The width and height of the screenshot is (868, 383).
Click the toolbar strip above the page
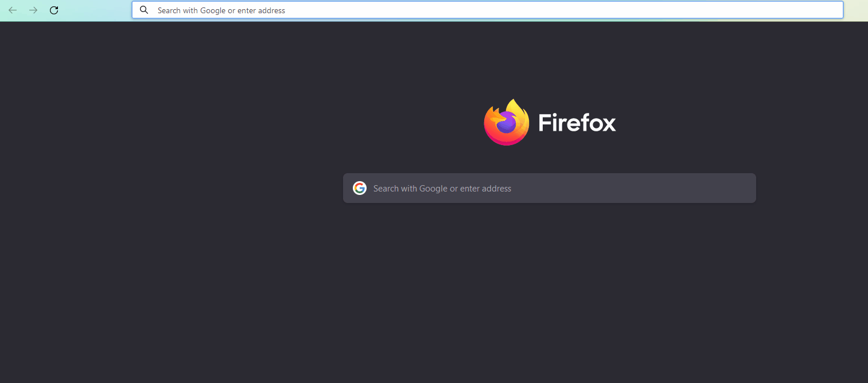[x=92, y=10]
